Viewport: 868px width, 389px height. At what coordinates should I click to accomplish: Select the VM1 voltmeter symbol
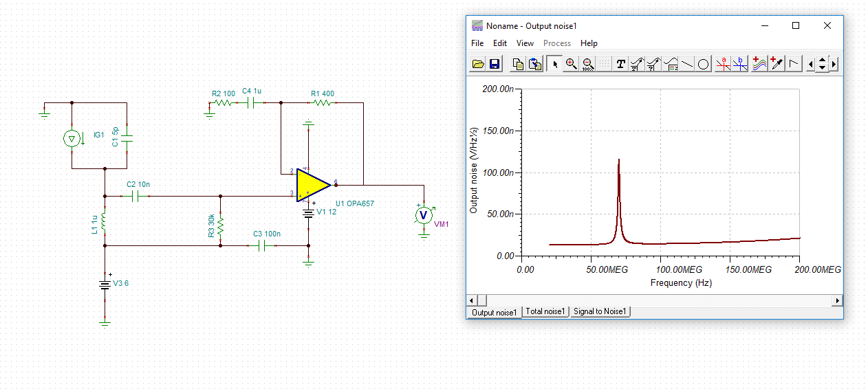coord(424,215)
